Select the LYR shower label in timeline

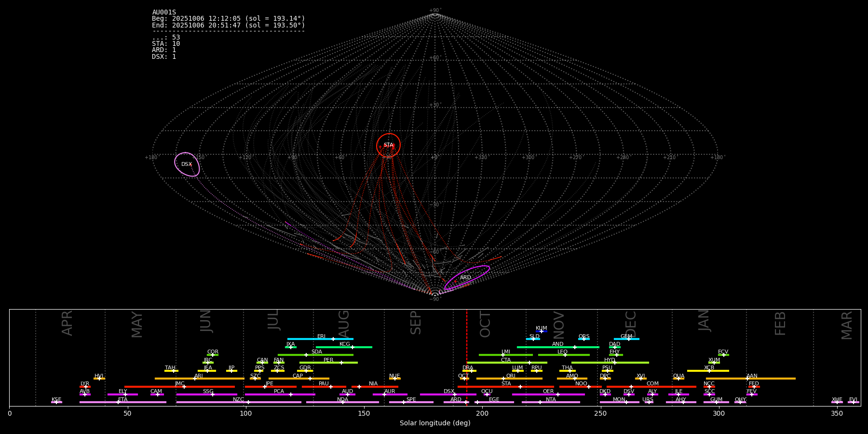coord(85,384)
